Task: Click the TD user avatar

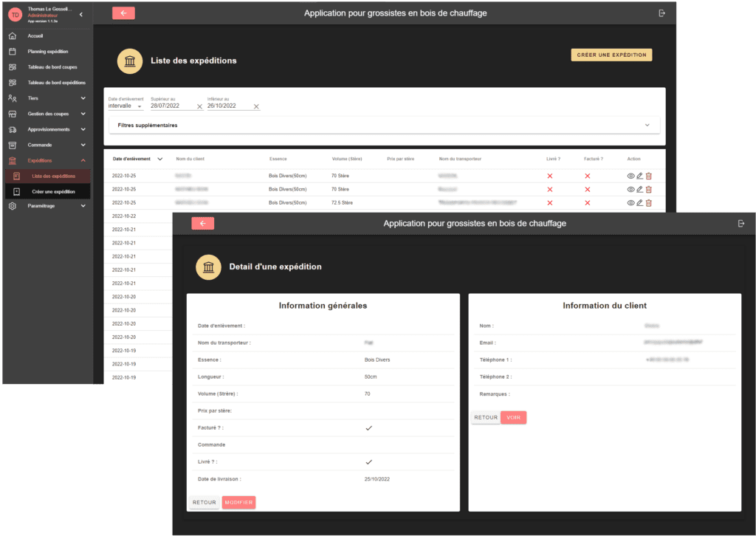Action: click(15, 15)
